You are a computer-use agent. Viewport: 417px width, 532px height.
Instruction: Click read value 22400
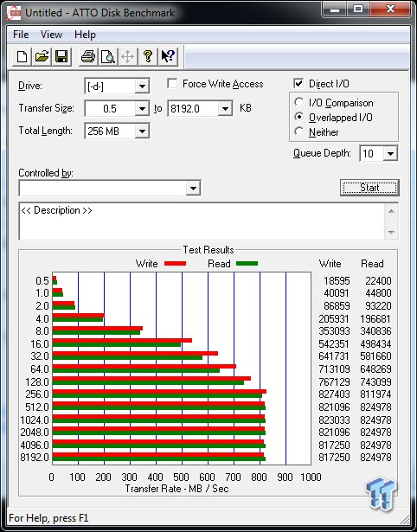[378, 281]
